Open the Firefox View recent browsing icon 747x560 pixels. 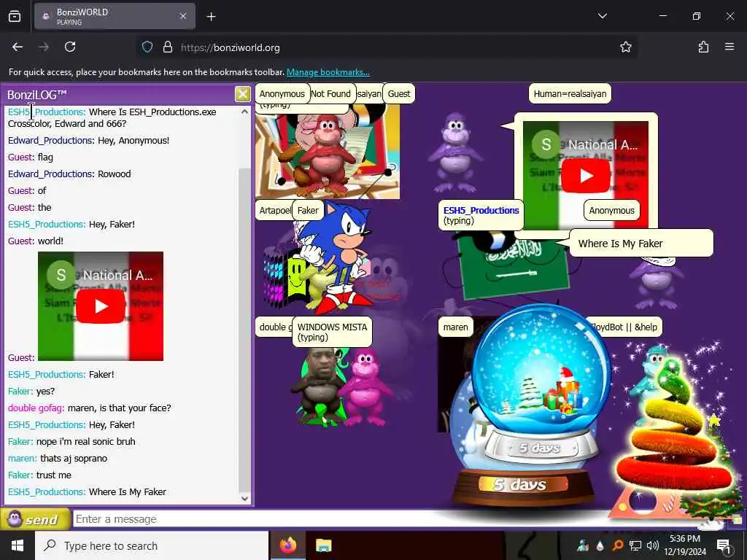[15, 17]
